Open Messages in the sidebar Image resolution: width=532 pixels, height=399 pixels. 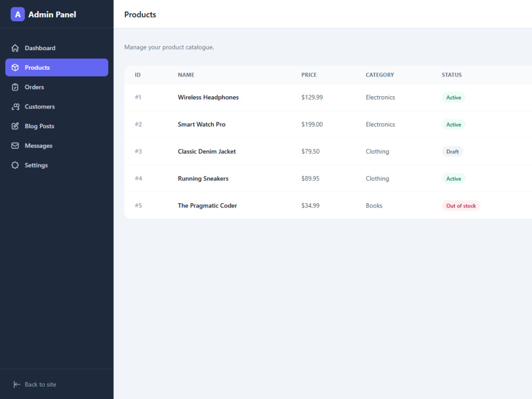[57, 146]
